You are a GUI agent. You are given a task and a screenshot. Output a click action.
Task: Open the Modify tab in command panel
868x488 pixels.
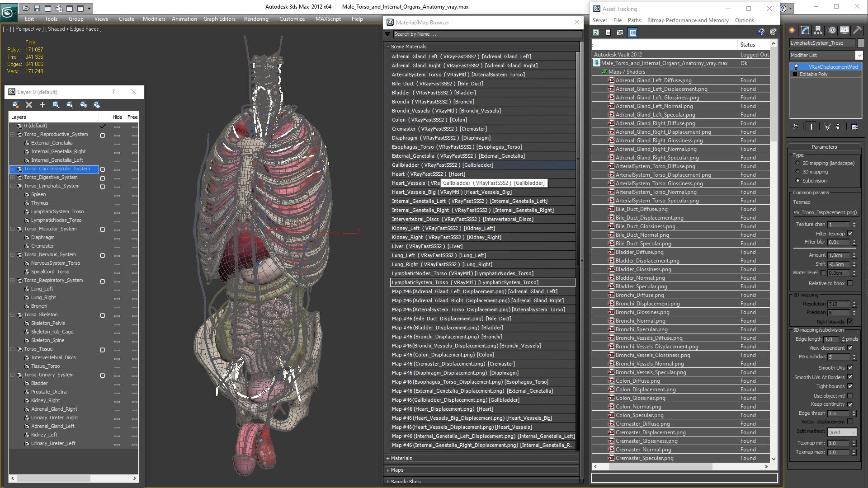[805, 30]
